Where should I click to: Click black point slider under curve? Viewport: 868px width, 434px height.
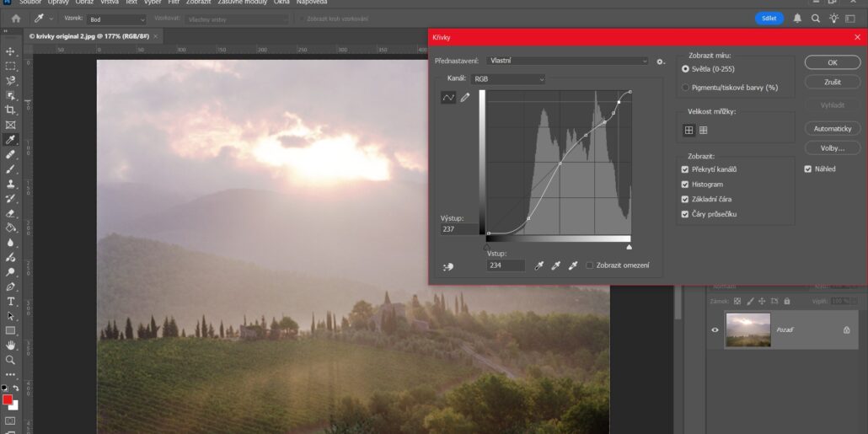point(487,247)
